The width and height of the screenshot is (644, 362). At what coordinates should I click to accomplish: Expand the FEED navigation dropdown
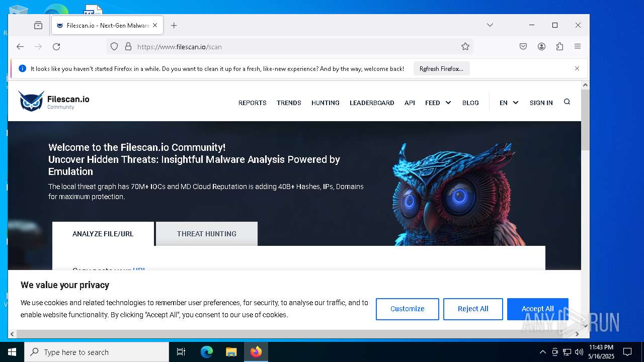[x=438, y=103]
